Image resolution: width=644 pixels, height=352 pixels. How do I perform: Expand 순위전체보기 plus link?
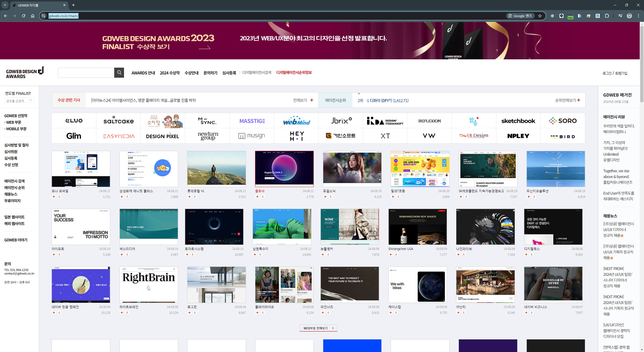pos(579,100)
